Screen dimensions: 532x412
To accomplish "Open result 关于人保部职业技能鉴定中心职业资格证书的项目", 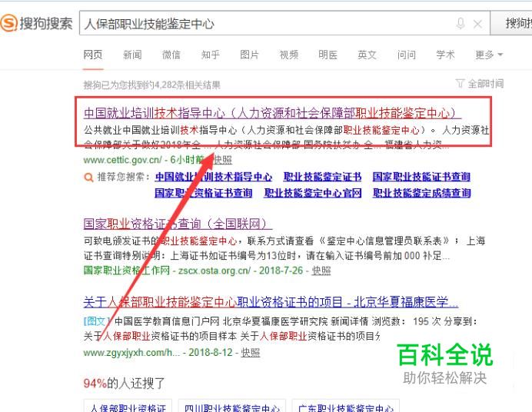I will click(271, 302).
